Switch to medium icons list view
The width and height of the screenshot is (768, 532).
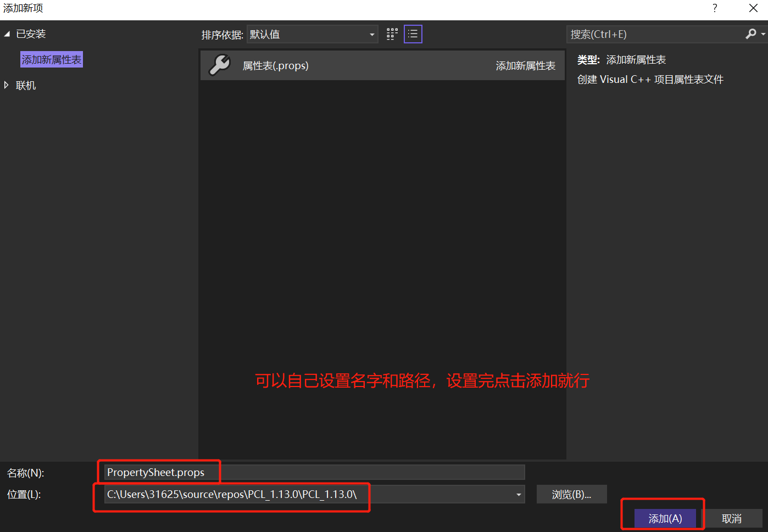click(413, 34)
